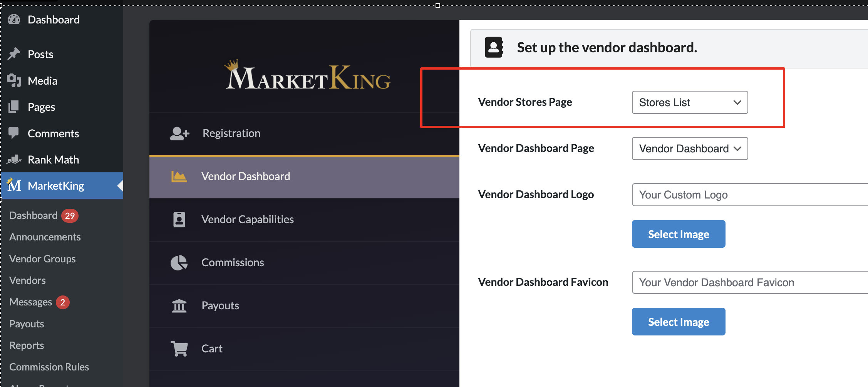
Task: Open the Commissions settings tab
Action: tap(304, 263)
